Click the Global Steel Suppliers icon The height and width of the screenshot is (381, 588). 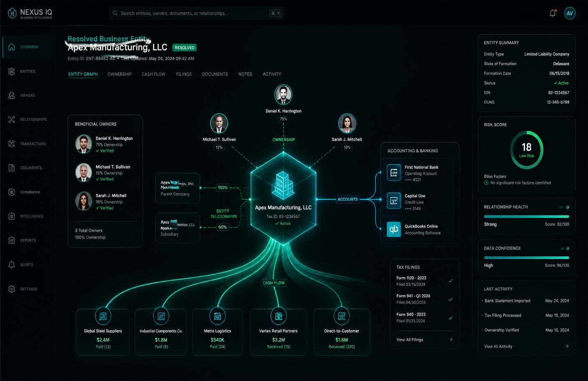tap(103, 316)
